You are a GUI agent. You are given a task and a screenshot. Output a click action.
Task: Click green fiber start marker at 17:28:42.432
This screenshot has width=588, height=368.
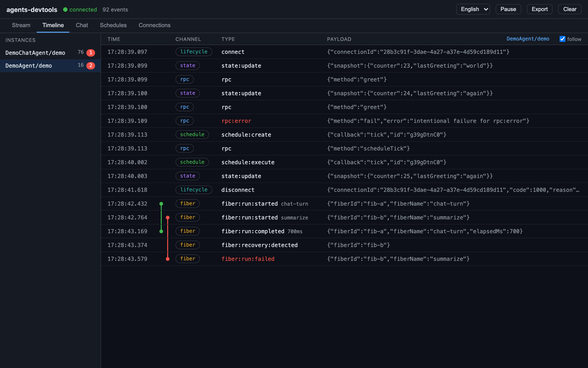coord(161,204)
